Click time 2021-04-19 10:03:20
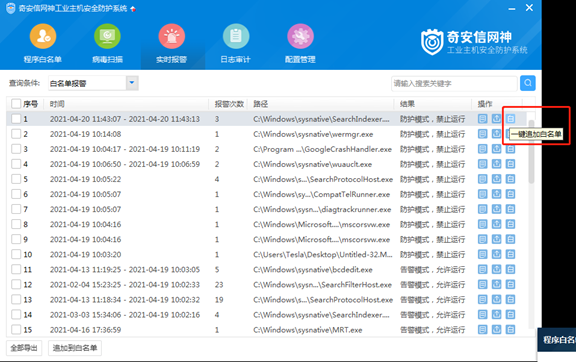The image size is (576, 362). click(85, 255)
